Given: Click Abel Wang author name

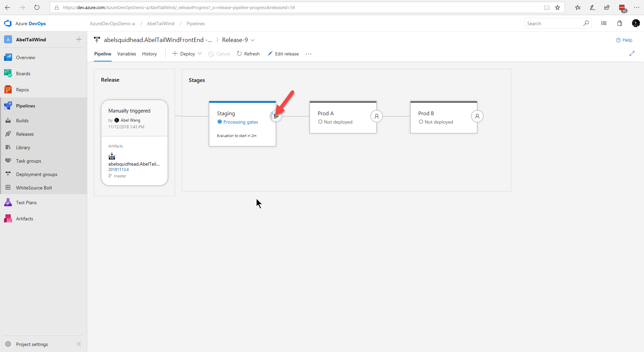Looking at the screenshot, I should 130,120.
